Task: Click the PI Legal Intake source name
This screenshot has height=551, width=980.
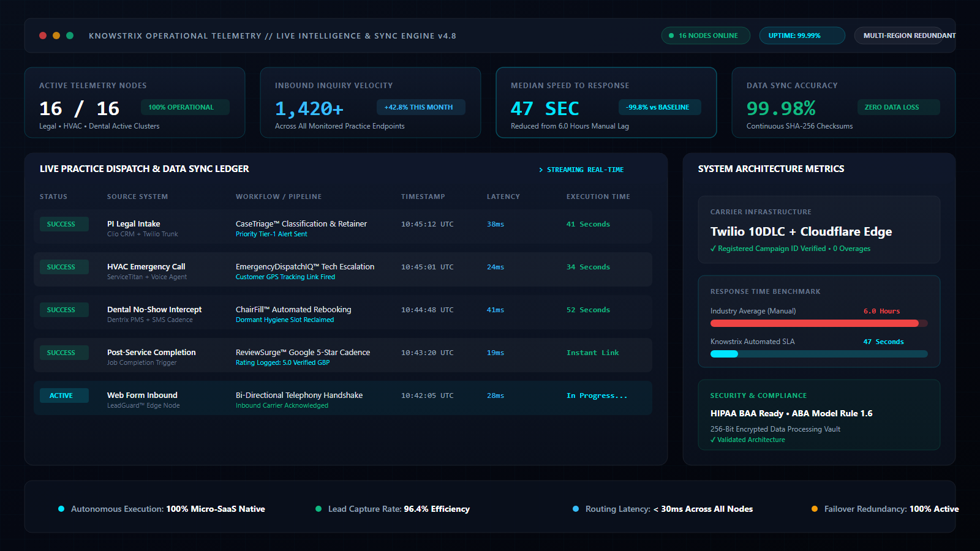Action: tap(134, 224)
